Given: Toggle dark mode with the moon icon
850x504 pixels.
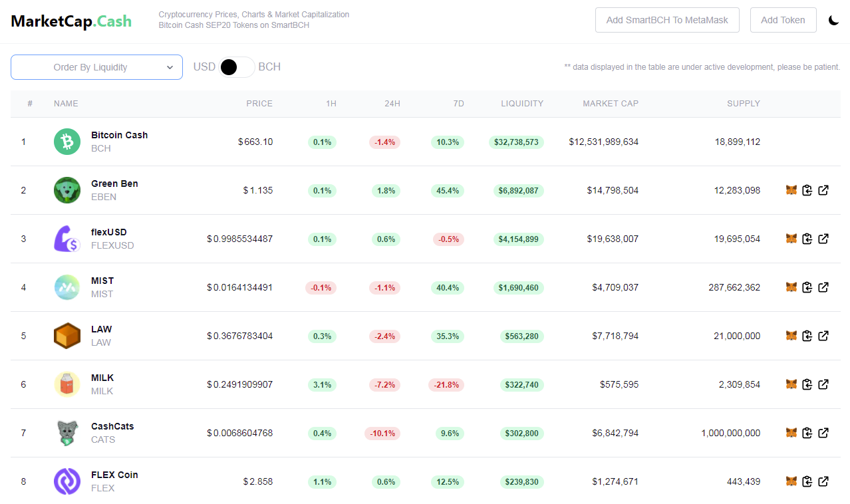Looking at the screenshot, I should click(833, 20).
